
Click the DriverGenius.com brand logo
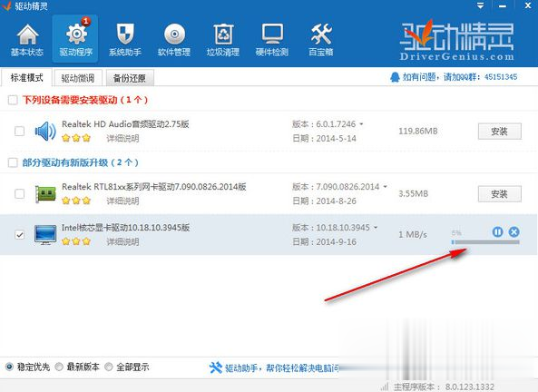click(x=456, y=41)
